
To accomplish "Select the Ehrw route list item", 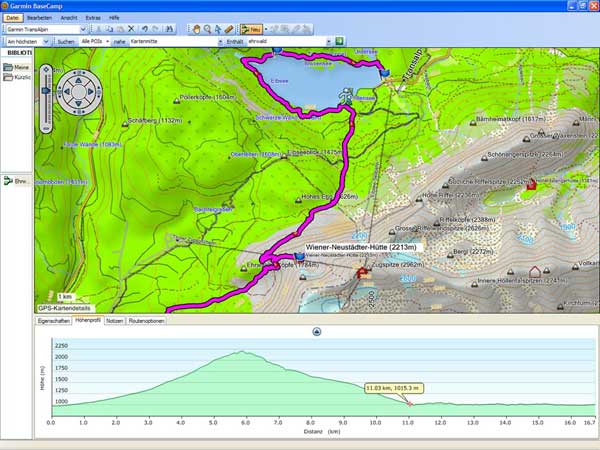I will 16,181.
